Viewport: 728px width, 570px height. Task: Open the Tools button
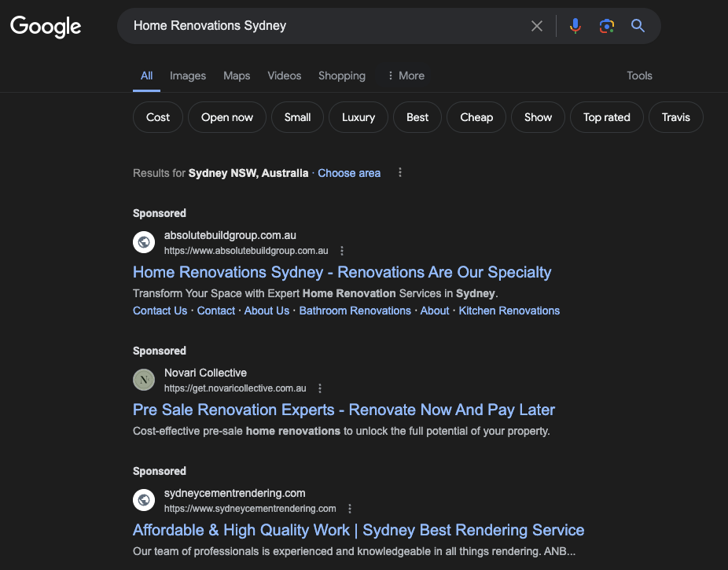pos(639,75)
